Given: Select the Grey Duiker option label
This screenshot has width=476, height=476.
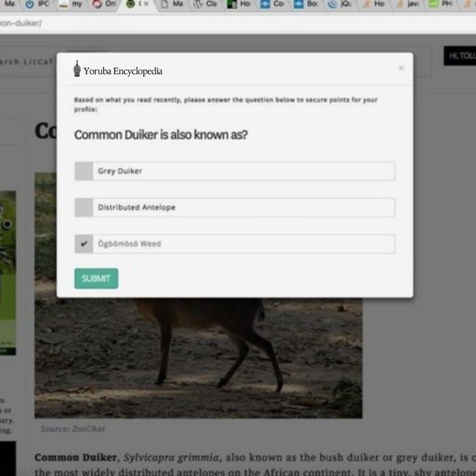Looking at the screenshot, I should (120, 171).
